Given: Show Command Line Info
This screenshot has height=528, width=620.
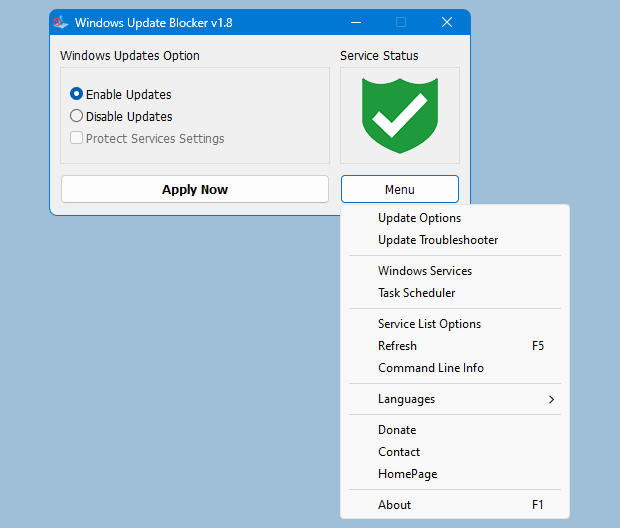Looking at the screenshot, I should tap(430, 368).
